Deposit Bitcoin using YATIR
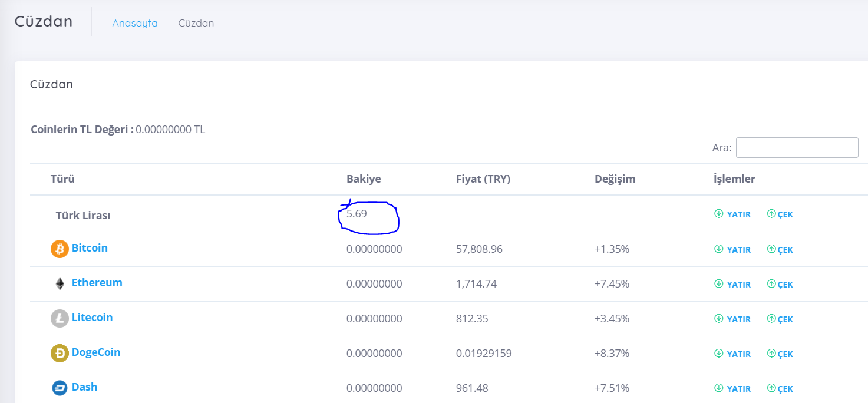This screenshot has width=868, height=403. [732, 250]
